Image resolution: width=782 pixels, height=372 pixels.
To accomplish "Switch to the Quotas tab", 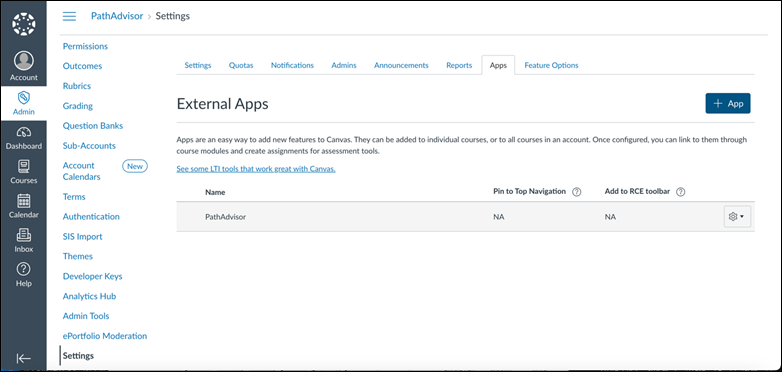I will pos(241,65).
